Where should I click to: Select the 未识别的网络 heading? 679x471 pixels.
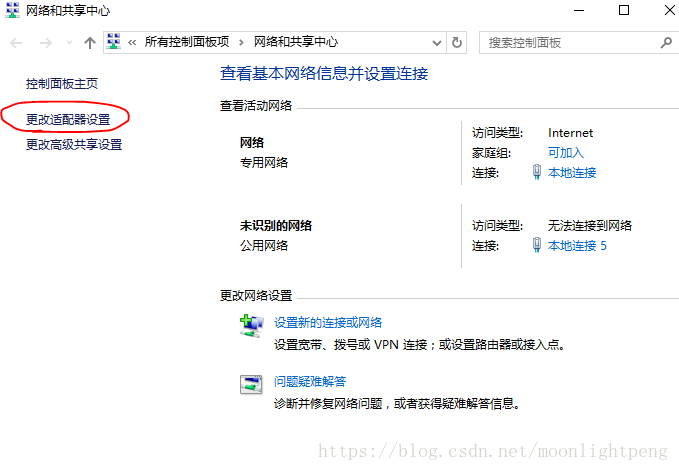tap(276, 226)
